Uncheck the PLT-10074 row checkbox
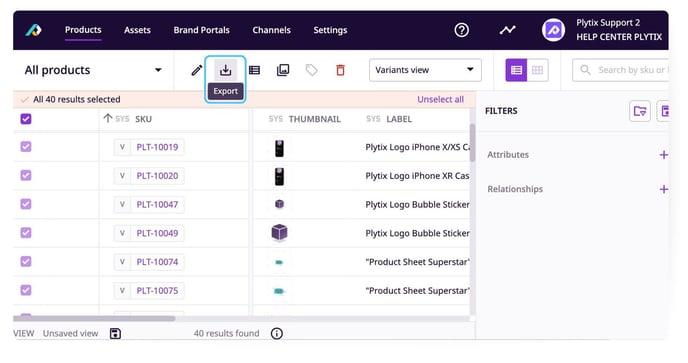This screenshot has height=363, width=688. point(26,261)
